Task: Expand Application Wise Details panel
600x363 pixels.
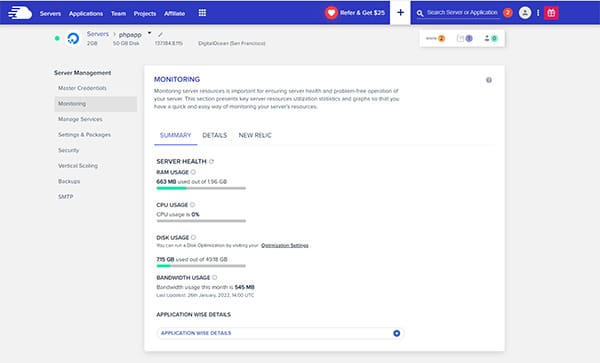Action: point(396,333)
